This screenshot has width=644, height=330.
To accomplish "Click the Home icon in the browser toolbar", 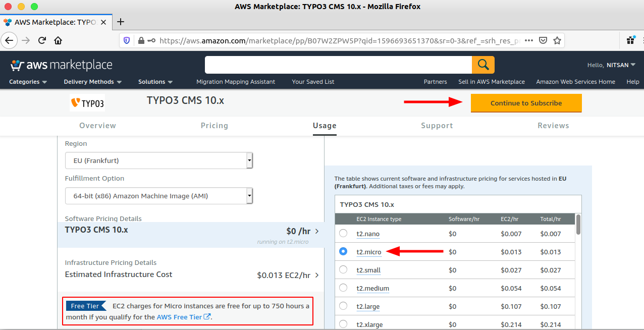I will 58,40.
